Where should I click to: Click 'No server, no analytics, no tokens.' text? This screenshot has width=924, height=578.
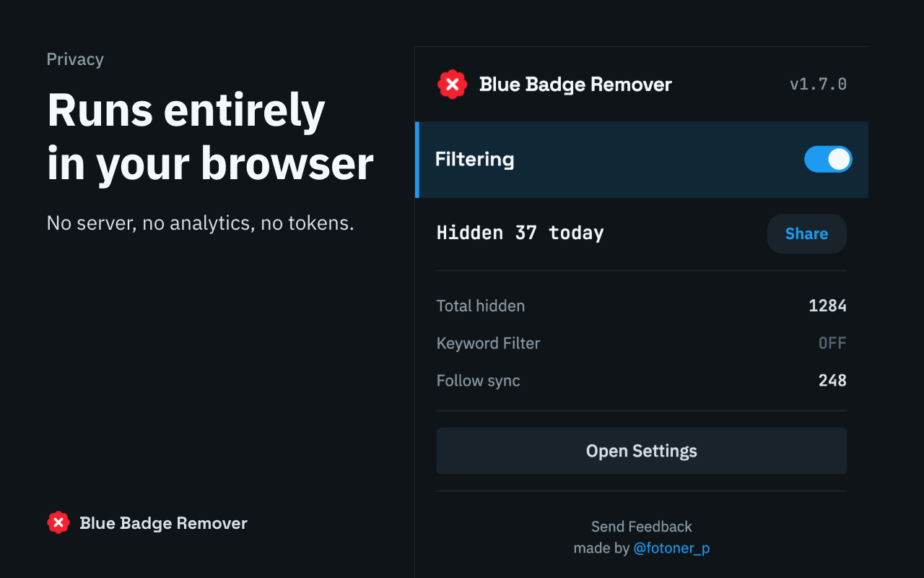click(201, 223)
